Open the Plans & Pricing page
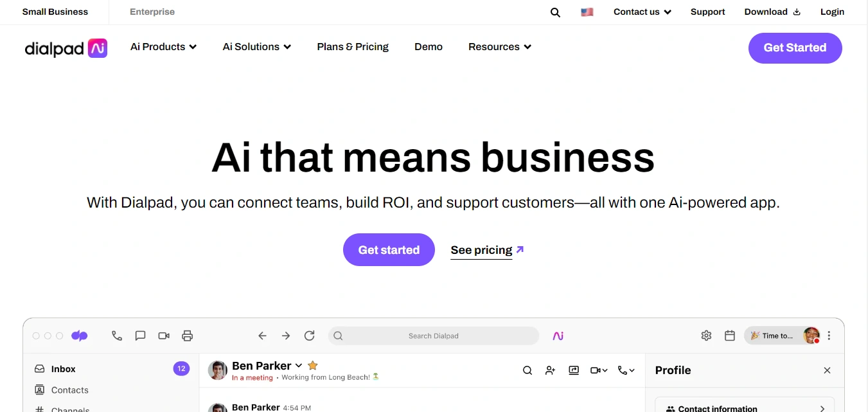 coord(353,47)
